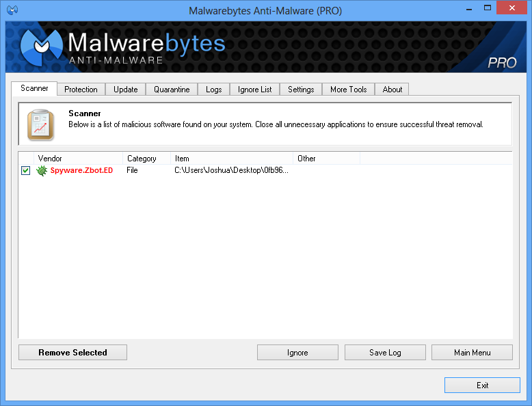Open the Settings tab
The width and height of the screenshot is (532, 406).
pyautogui.click(x=301, y=90)
